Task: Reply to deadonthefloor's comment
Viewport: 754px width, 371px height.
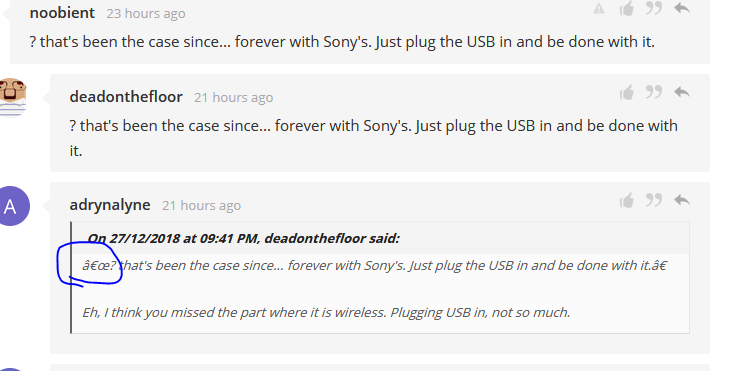Action: 682,92
